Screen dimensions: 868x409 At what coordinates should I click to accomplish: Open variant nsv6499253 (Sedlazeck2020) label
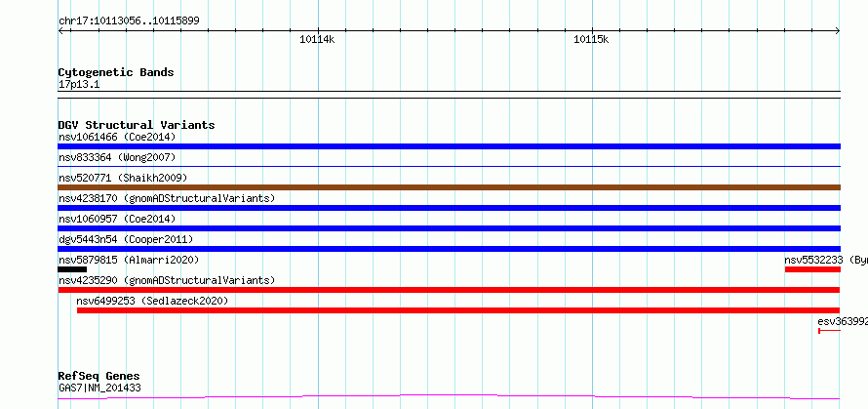point(152,301)
